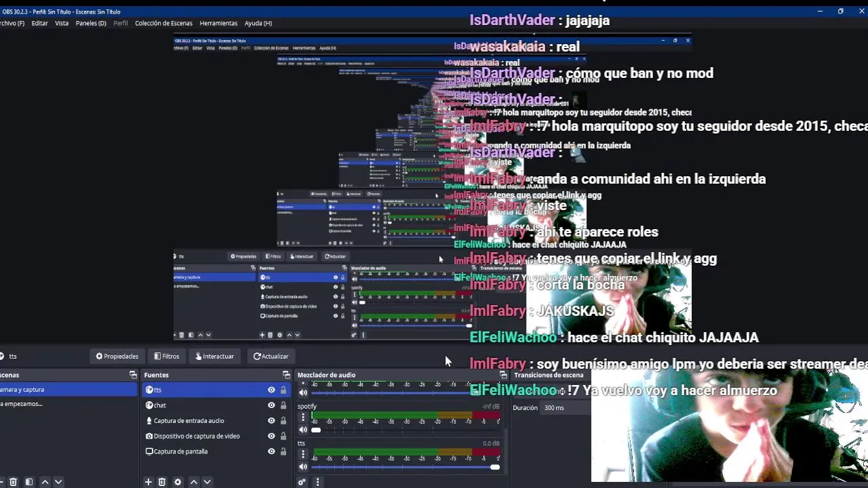Viewport: 868px width, 488px height.
Task: Open the audio mixer three-dot menu
Action: click(x=317, y=482)
